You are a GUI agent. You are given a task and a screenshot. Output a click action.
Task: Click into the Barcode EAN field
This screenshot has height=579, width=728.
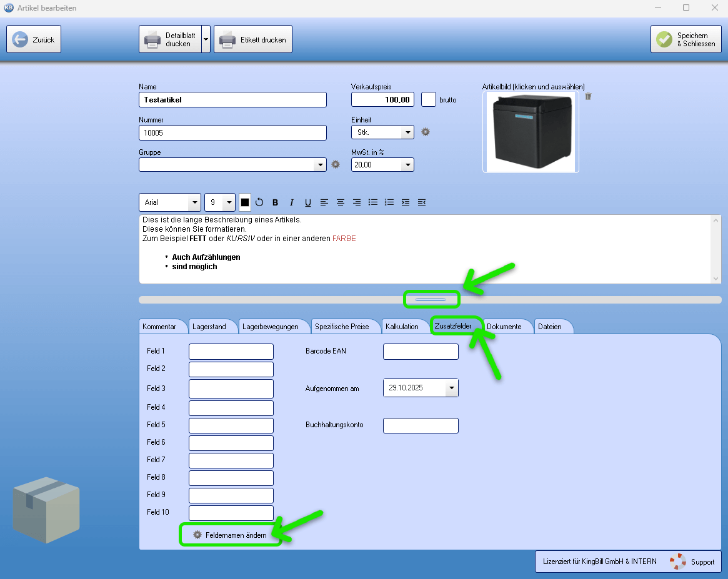421,352
